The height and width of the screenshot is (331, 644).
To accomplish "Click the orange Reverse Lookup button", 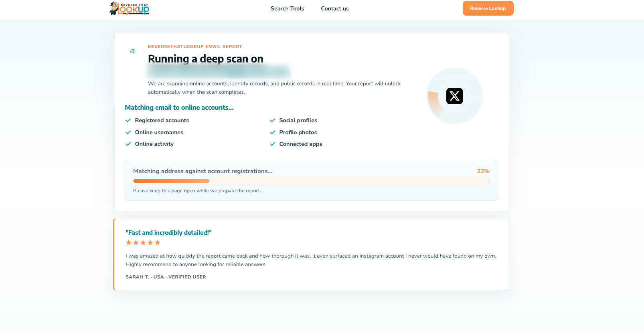I will (488, 8).
